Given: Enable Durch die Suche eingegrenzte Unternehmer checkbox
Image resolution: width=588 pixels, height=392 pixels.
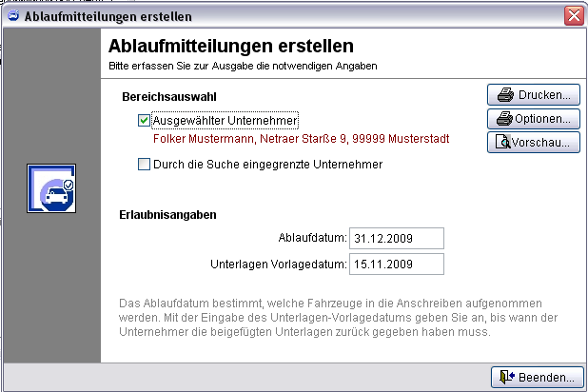Looking at the screenshot, I should [144, 165].
